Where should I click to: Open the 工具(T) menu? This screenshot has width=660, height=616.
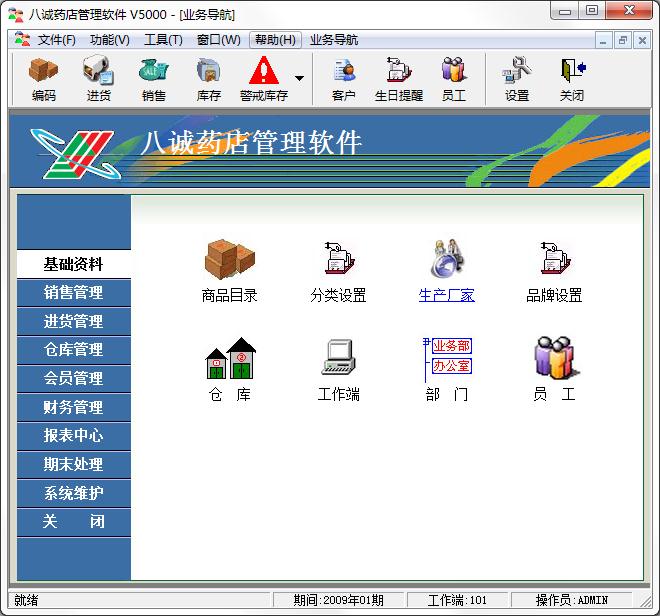[x=163, y=40]
